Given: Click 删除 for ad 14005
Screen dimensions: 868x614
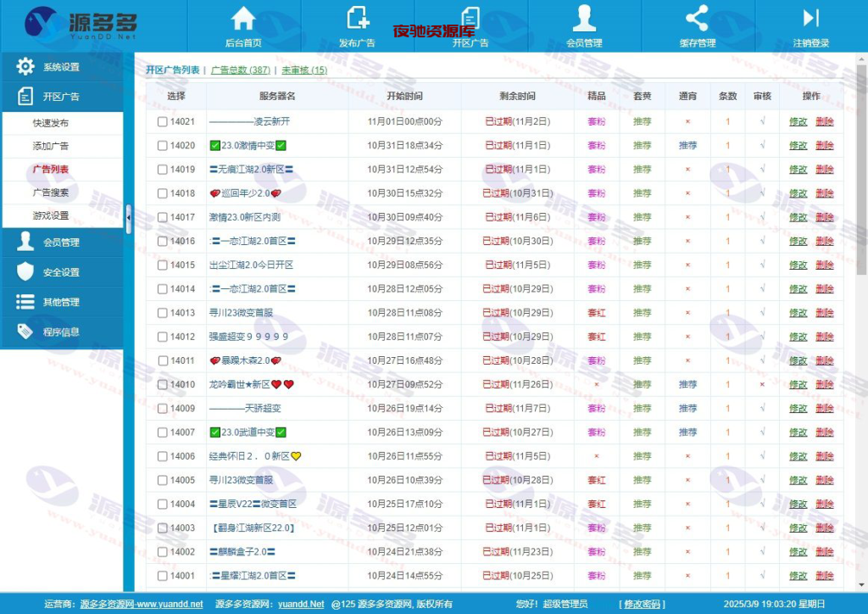Looking at the screenshot, I should point(824,480).
